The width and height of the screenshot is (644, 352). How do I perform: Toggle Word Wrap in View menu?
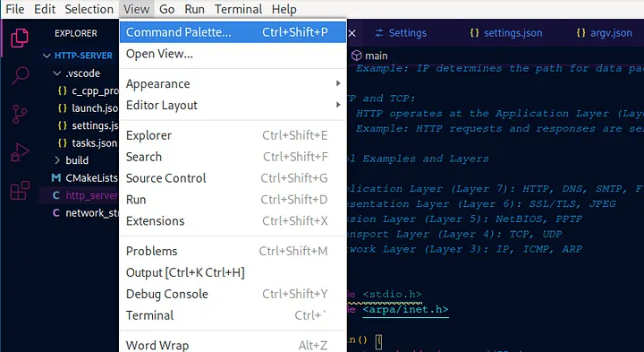pyautogui.click(x=233, y=345)
